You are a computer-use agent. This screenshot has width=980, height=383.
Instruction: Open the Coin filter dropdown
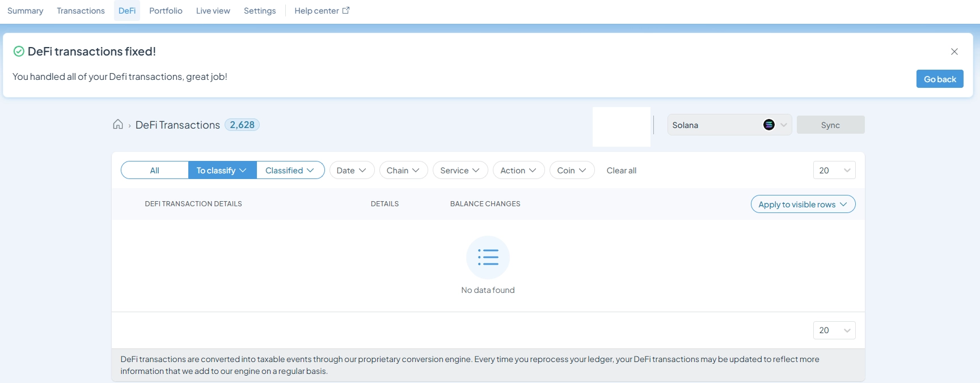coord(572,171)
